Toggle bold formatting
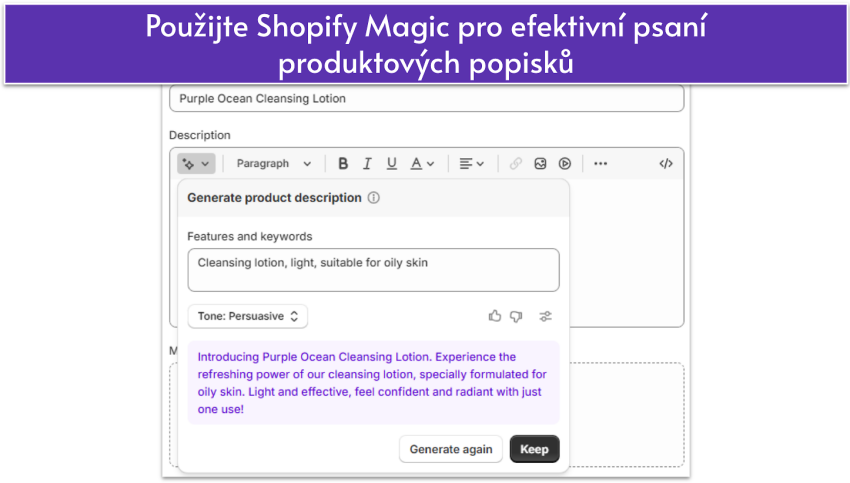Screen dimensions: 850x483 tap(343, 164)
